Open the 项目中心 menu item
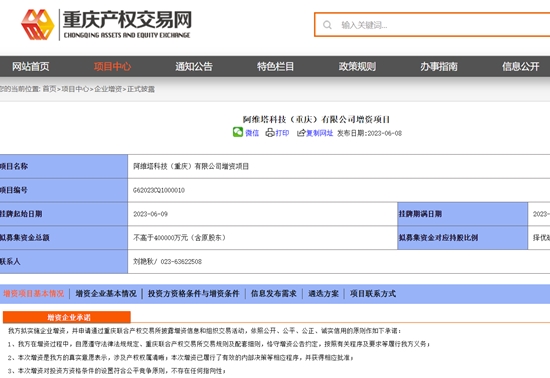Screen dimensions: 550x378 (113, 66)
